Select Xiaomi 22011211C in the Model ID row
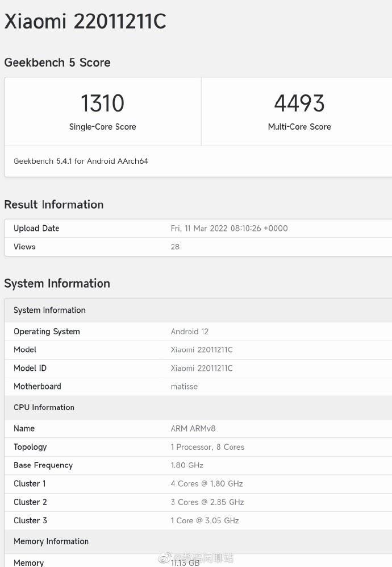392x567 pixels. 202,369
